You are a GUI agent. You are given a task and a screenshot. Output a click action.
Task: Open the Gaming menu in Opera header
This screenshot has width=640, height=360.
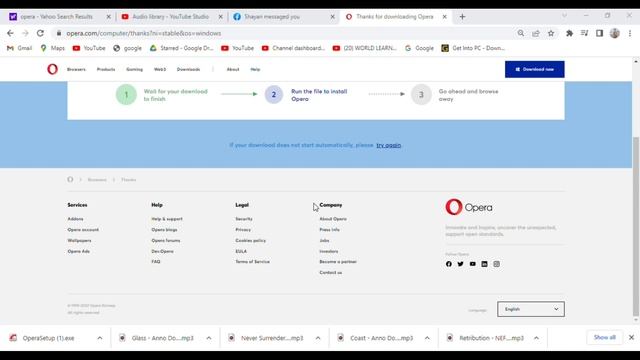pyautogui.click(x=134, y=69)
